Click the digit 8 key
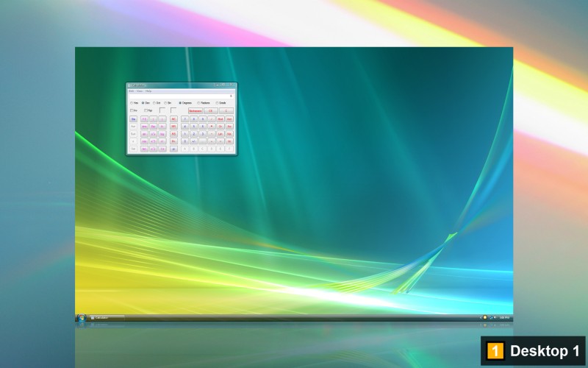Image resolution: width=588 pixels, height=368 pixels. [194, 119]
